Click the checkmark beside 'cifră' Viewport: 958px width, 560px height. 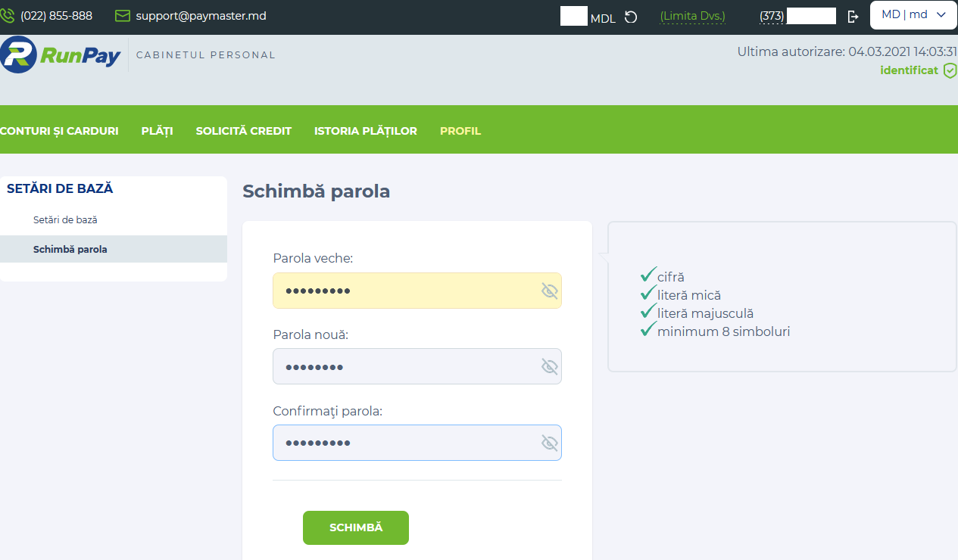[648, 275]
